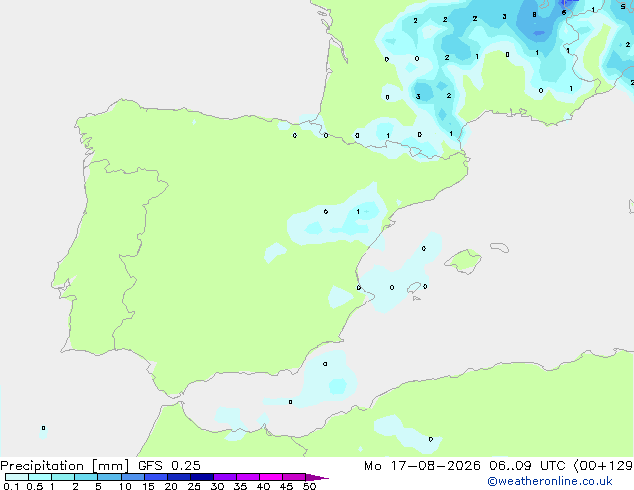The width and height of the screenshot is (634, 490).
Task: Click the "0.1" legend label
Action: 11,486
